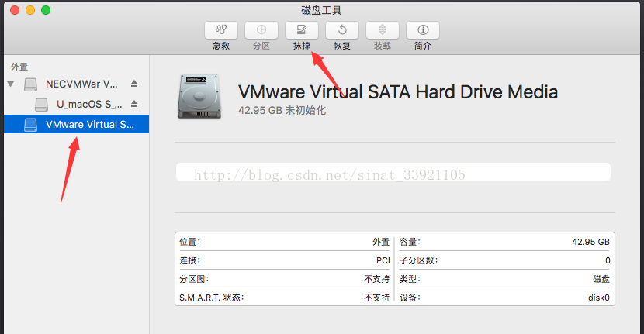Click the S.M.A.R.T. 状态 label
644x334 pixels.
pos(211,298)
